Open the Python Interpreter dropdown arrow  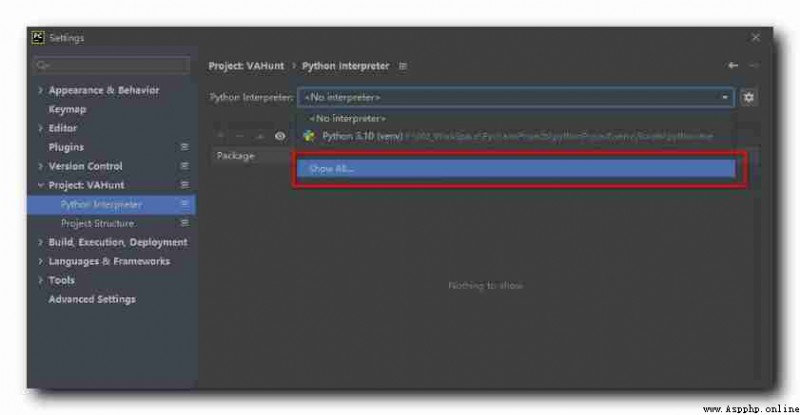pos(724,97)
